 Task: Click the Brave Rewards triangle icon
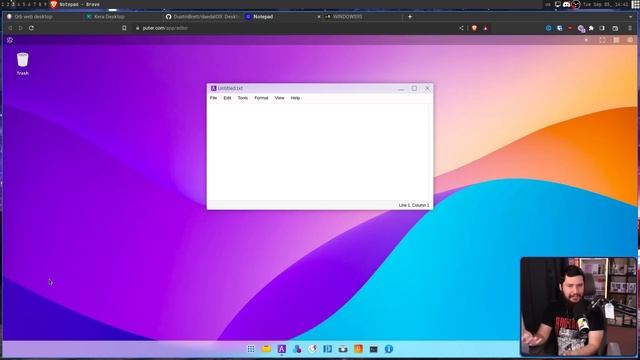(485, 28)
